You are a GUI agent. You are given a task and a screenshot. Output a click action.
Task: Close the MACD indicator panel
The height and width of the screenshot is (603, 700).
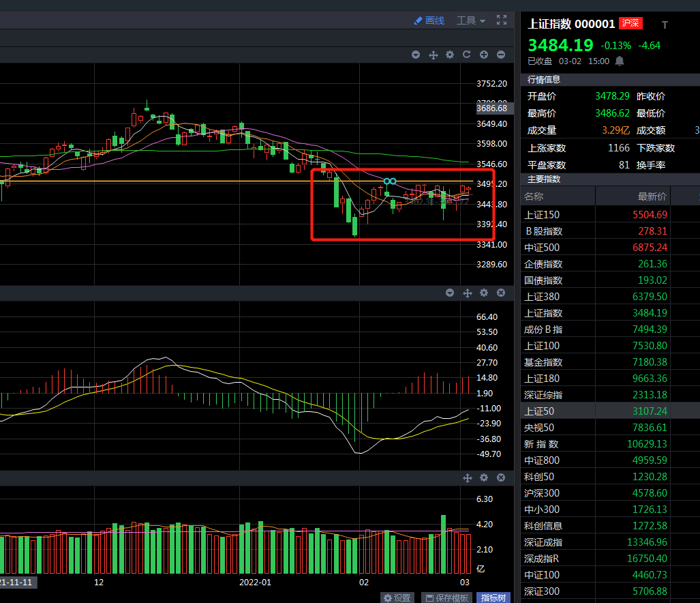501,293
